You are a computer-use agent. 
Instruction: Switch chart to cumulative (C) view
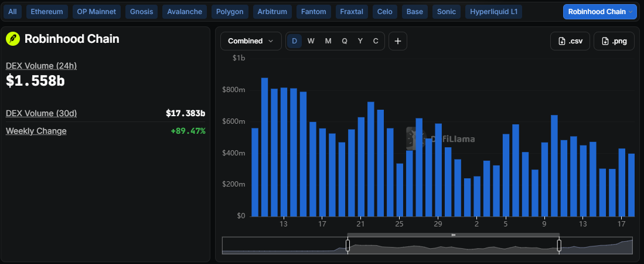(376, 41)
